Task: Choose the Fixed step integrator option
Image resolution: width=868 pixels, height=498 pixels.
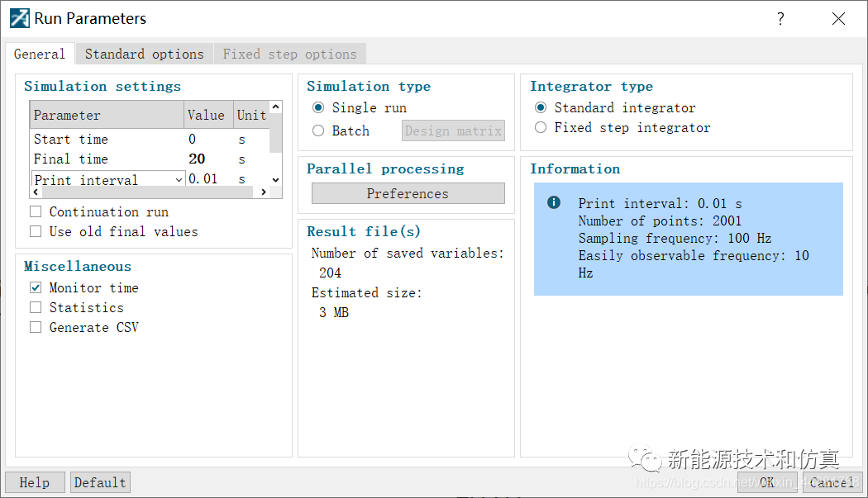Action: (541, 128)
